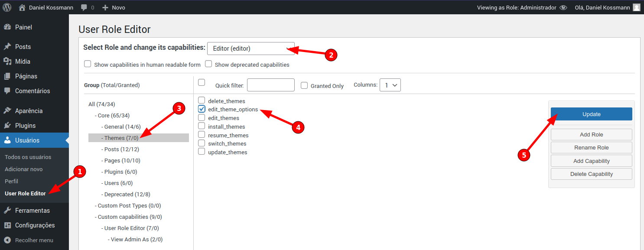Image resolution: width=644 pixels, height=250 pixels.
Task: Click the Usuários person icon
Action: (7, 140)
